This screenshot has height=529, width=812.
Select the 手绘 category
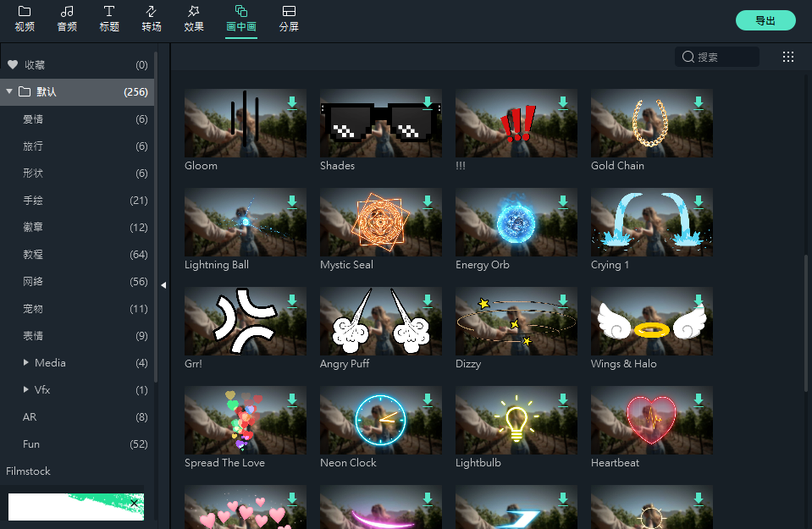tap(77, 201)
